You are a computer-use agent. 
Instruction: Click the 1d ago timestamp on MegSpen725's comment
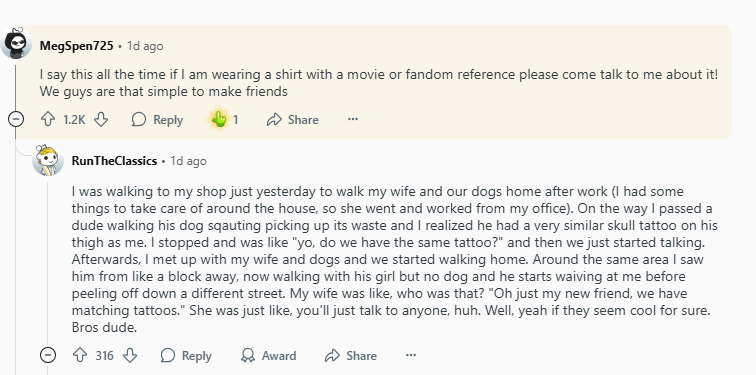[145, 46]
